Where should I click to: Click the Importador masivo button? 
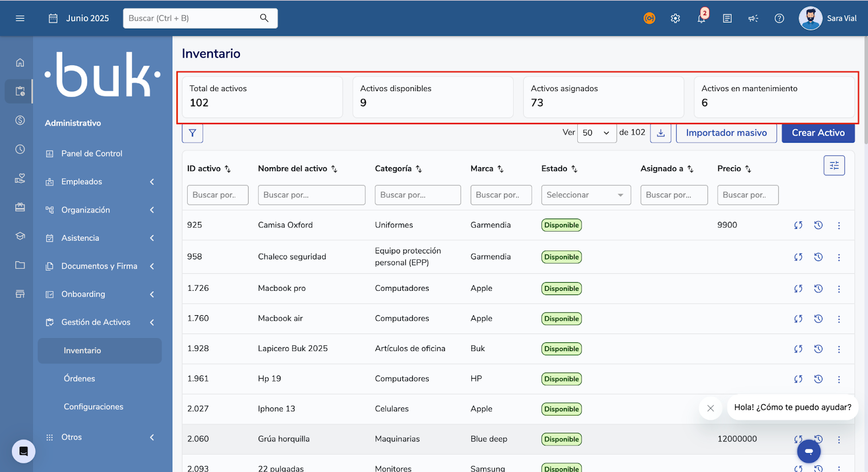point(726,133)
